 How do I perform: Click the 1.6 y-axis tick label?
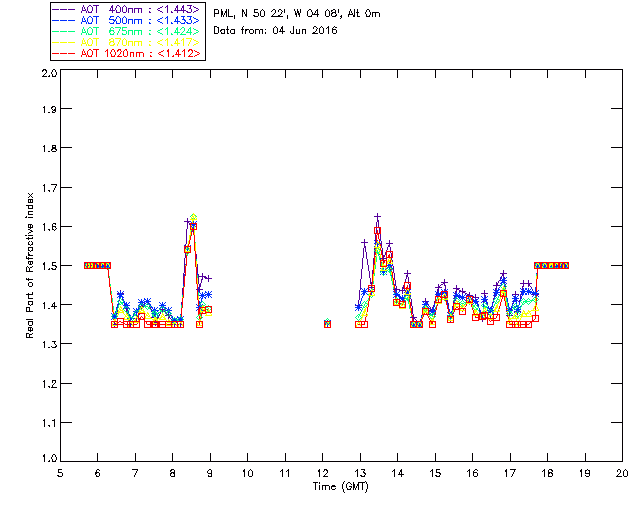[49, 227]
